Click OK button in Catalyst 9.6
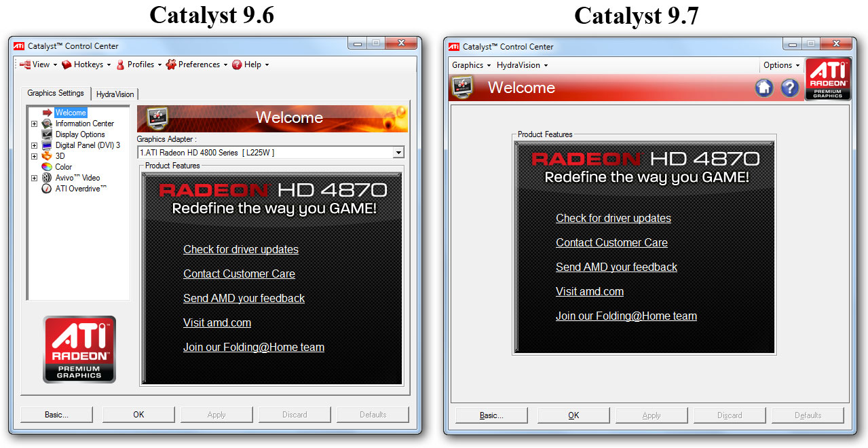The height and width of the screenshot is (448, 868). point(138,415)
